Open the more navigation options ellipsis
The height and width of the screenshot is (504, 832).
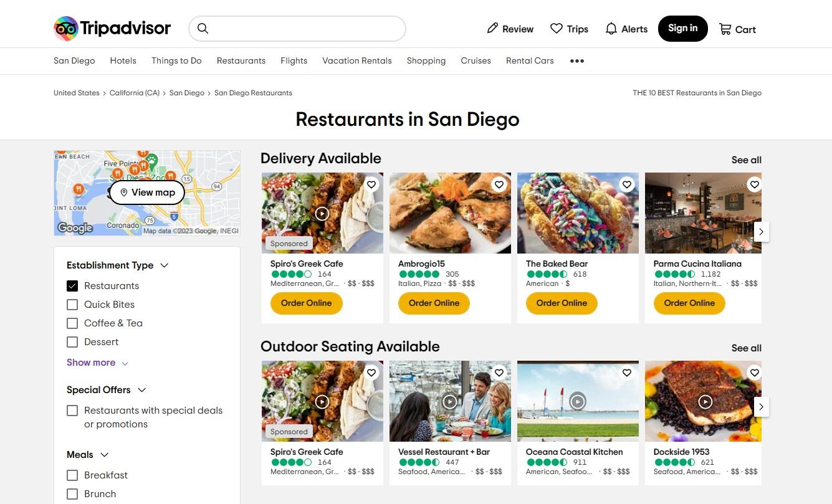click(576, 60)
